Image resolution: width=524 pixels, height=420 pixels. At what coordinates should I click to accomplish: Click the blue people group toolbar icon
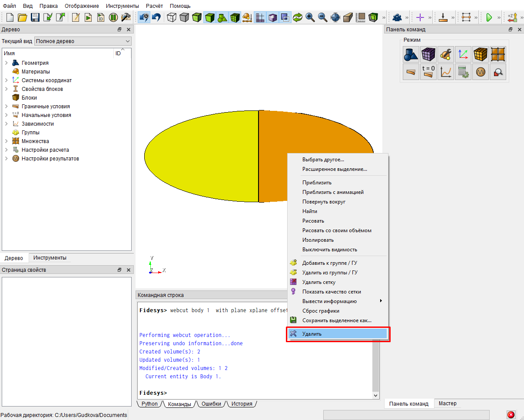pos(397,17)
